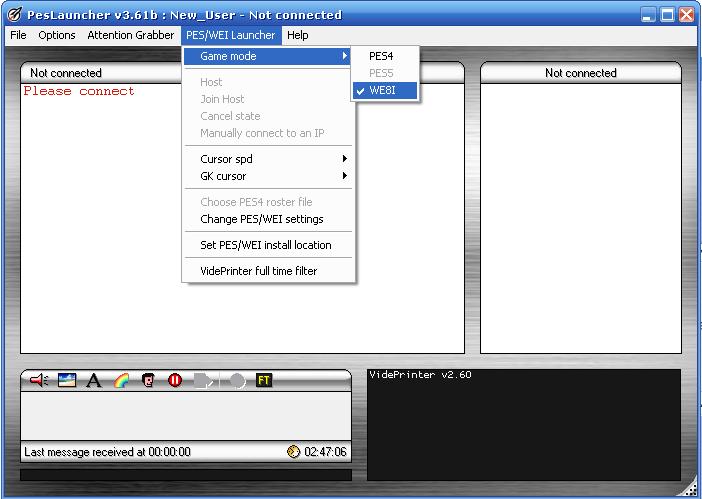The height and width of the screenshot is (499, 702).
Task: Select the checked WE8I game mode
Action: (x=385, y=90)
